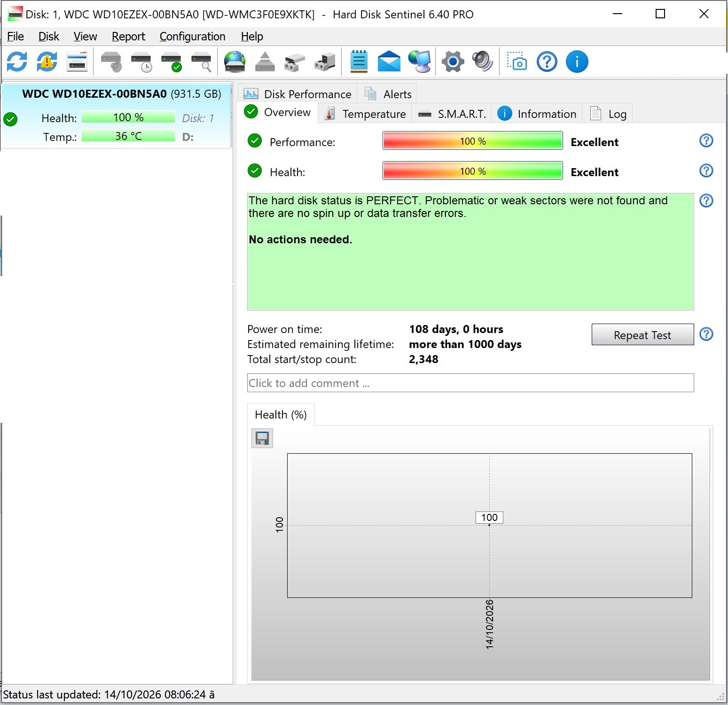Switch to the Disk Performance tab
This screenshot has width=728, height=705.
coord(297,94)
